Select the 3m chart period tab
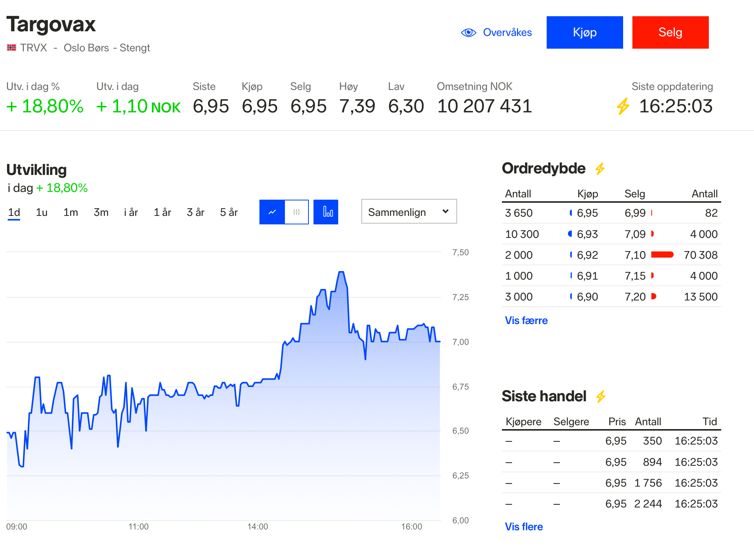Screen dimensions: 754x560 pyautogui.click(x=101, y=212)
